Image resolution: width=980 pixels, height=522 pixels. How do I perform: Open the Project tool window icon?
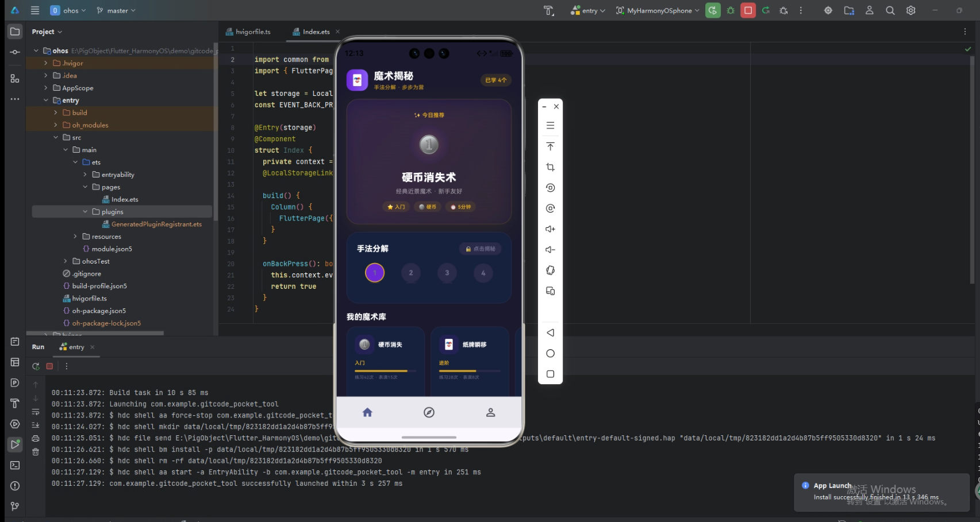15,32
